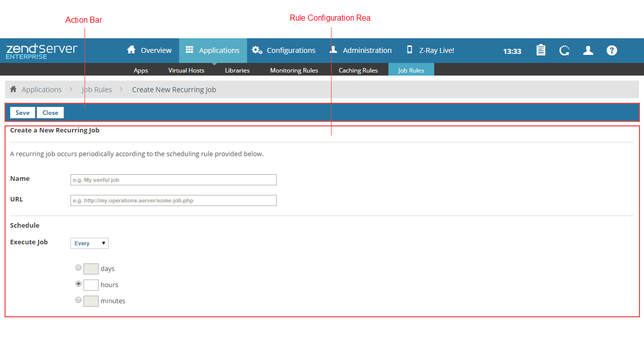644x342 pixels.
Task: Open the Execute Job 'Every' dropdown
Action: 90,243
